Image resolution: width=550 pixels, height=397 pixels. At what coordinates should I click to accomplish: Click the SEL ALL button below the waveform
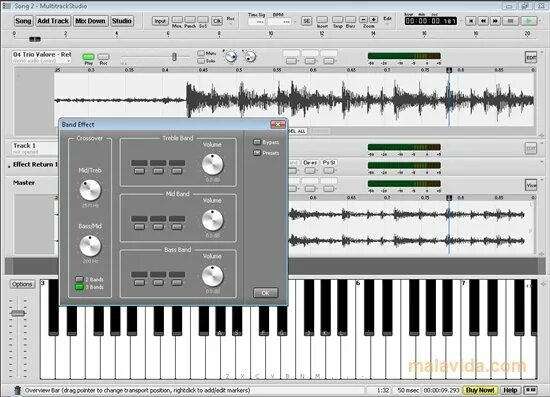point(297,131)
